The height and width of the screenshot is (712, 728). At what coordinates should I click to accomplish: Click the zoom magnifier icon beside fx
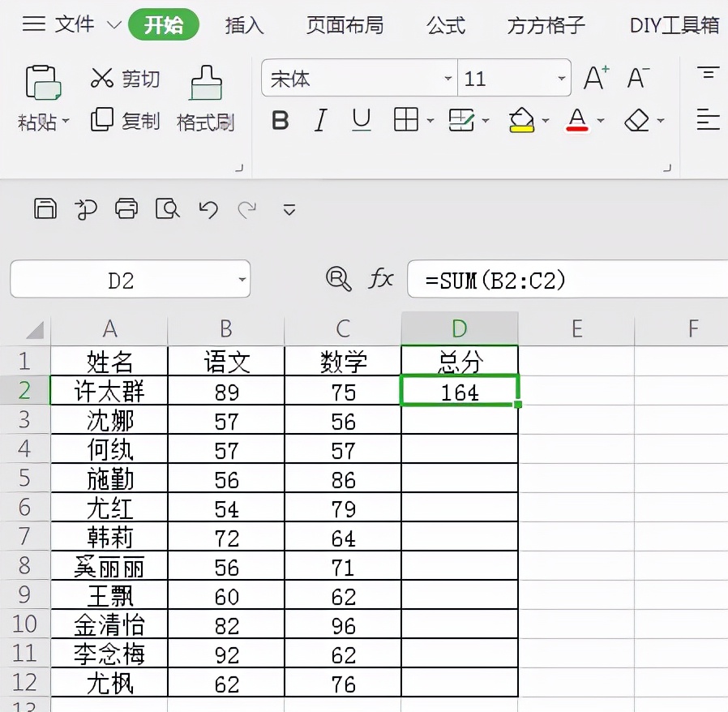(x=339, y=279)
